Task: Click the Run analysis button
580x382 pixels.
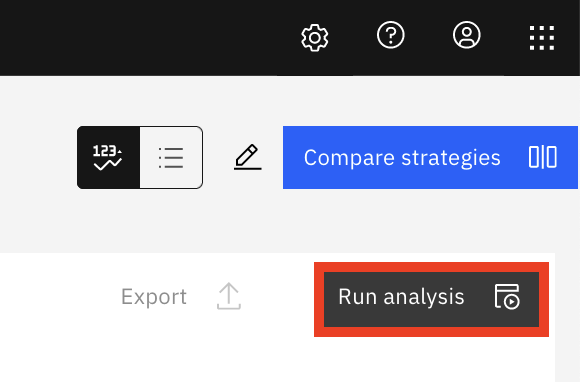Action: pyautogui.click(x=431, y=300)
